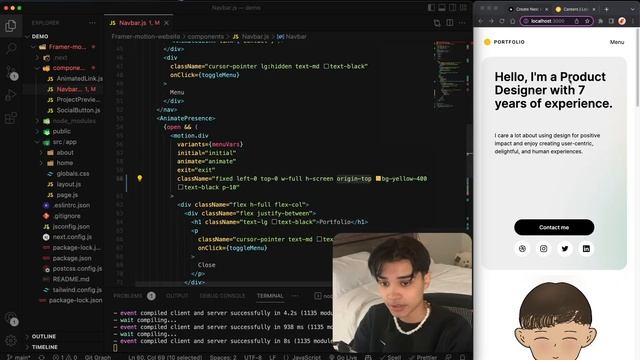Click the Contact me button
Screen dimensions: 640x360
click(554, 227)
